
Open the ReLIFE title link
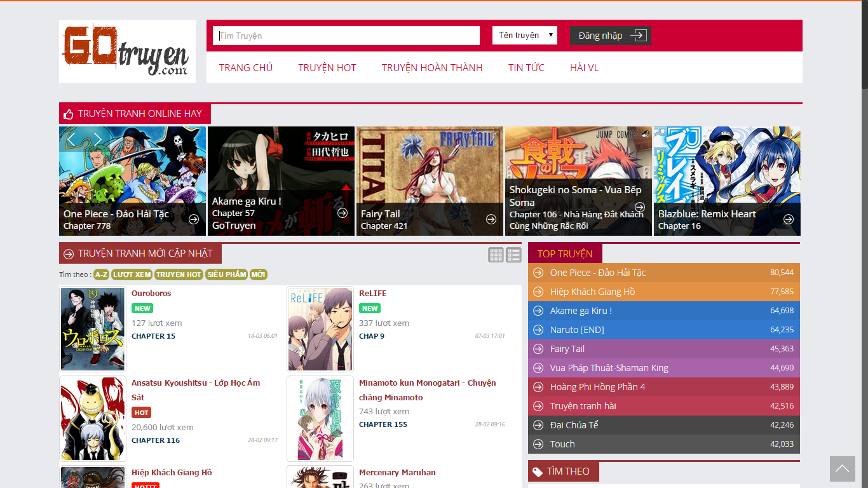(x=372, y=294)
